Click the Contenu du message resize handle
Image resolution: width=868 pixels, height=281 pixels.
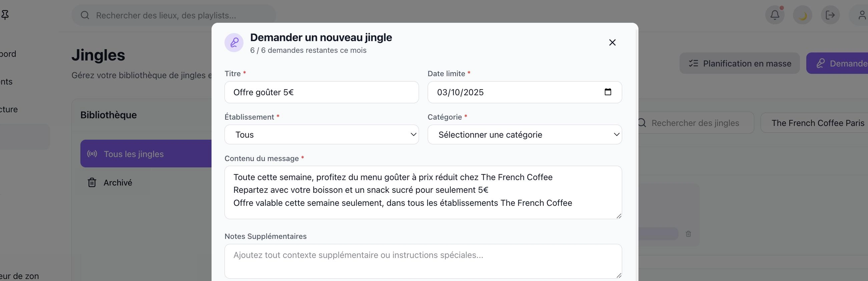[619, 216]
